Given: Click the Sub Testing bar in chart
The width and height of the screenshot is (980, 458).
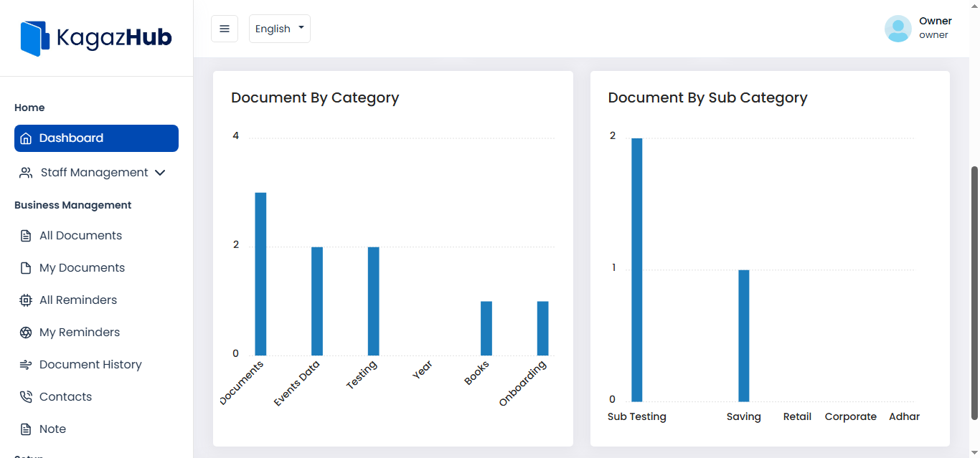Looking at the screenshot, I should pos(636,269).
